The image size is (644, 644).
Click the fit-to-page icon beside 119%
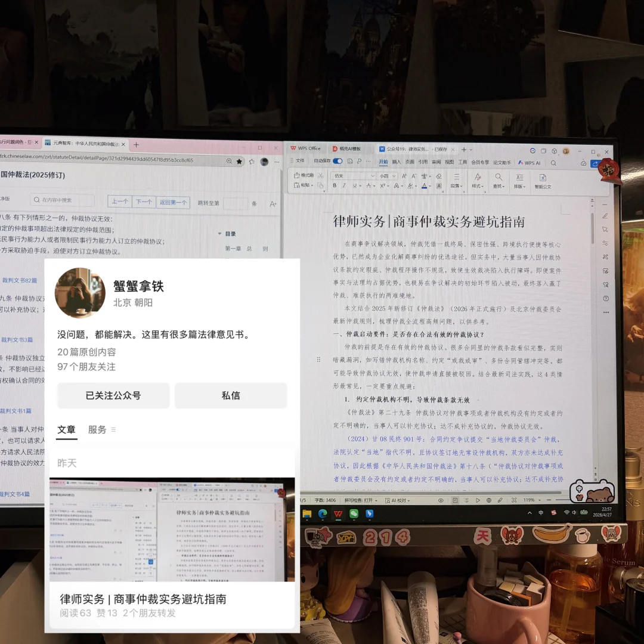point(514,500)
